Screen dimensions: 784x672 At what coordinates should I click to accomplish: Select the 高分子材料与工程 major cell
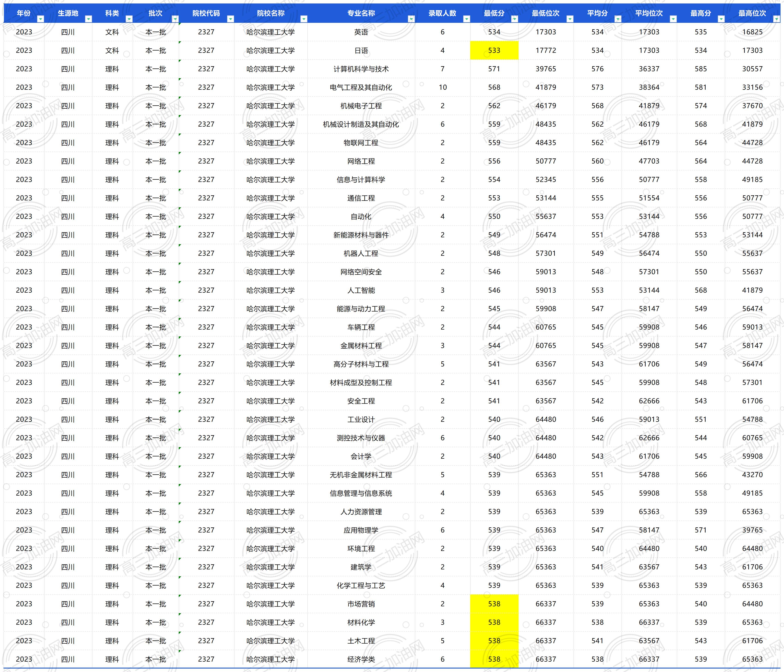(361, 364)
